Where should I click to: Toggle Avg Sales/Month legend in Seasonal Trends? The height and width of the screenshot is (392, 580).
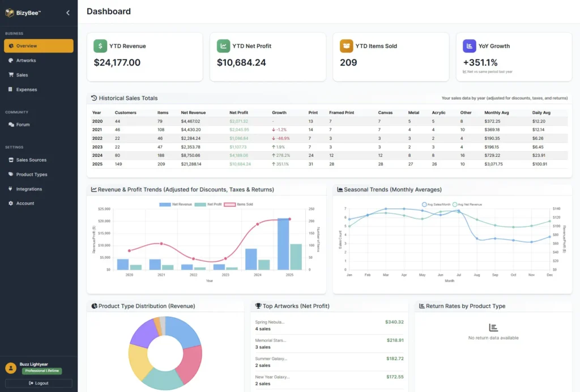(x=435, y=204)
